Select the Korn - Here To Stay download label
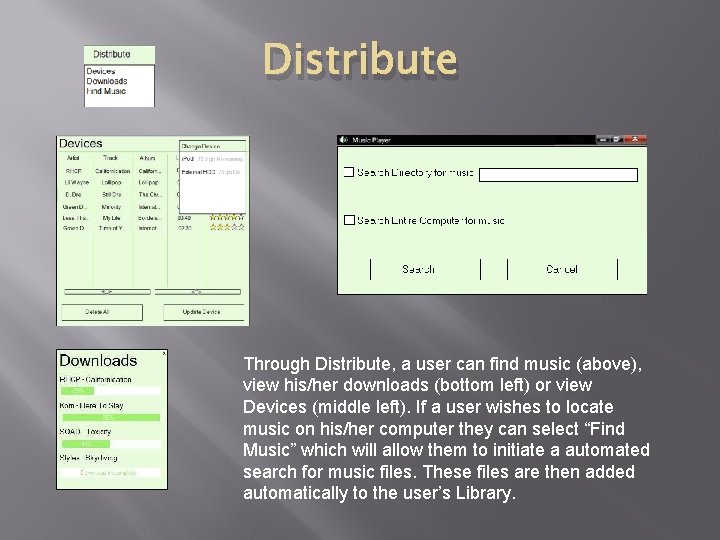Image resolution: width=720 pixels, height=540 pixels. (91, 405)
